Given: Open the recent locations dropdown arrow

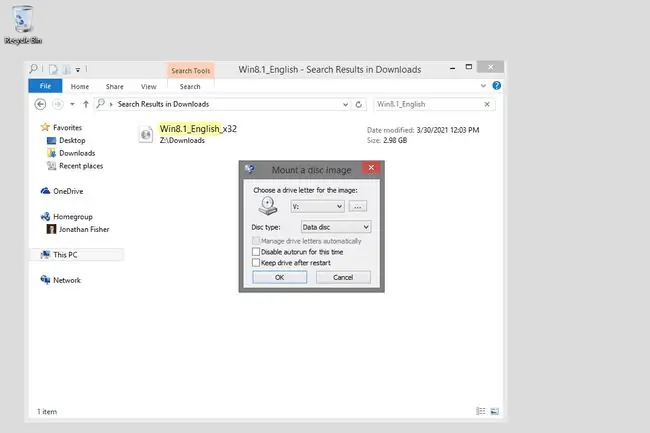Looking at the screenshot, I should point(72,104).
